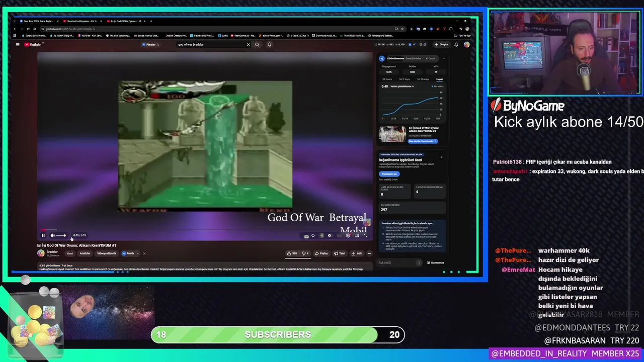Open the video player settings gear
This screenshot has width=644, height=362.
tap(348, 235)
